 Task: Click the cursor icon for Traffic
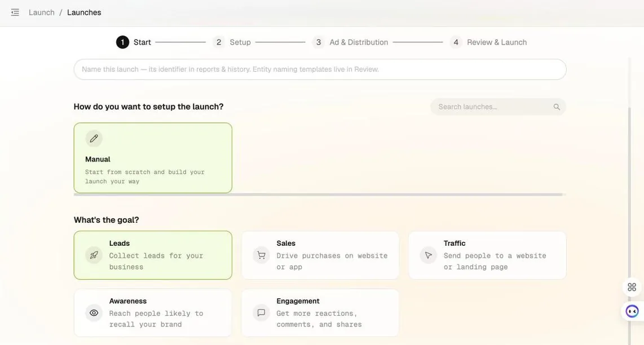click(429, 255)
